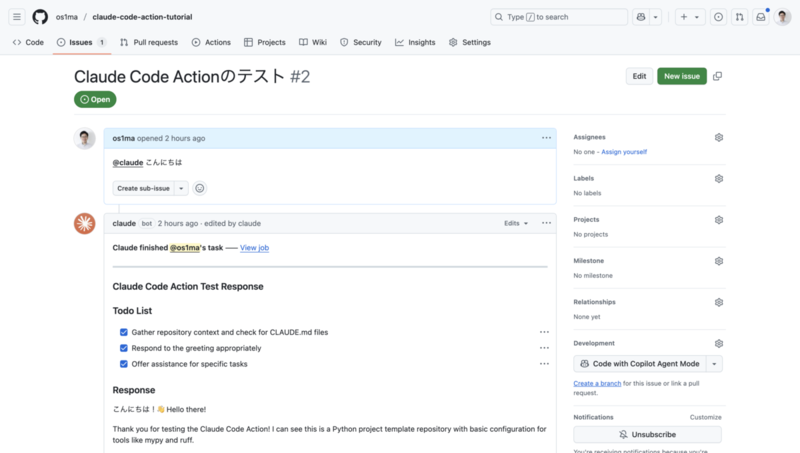Screen dimensions: 800x453
Task: Switch to the Projects tab
Action: (x=265, y=42)
